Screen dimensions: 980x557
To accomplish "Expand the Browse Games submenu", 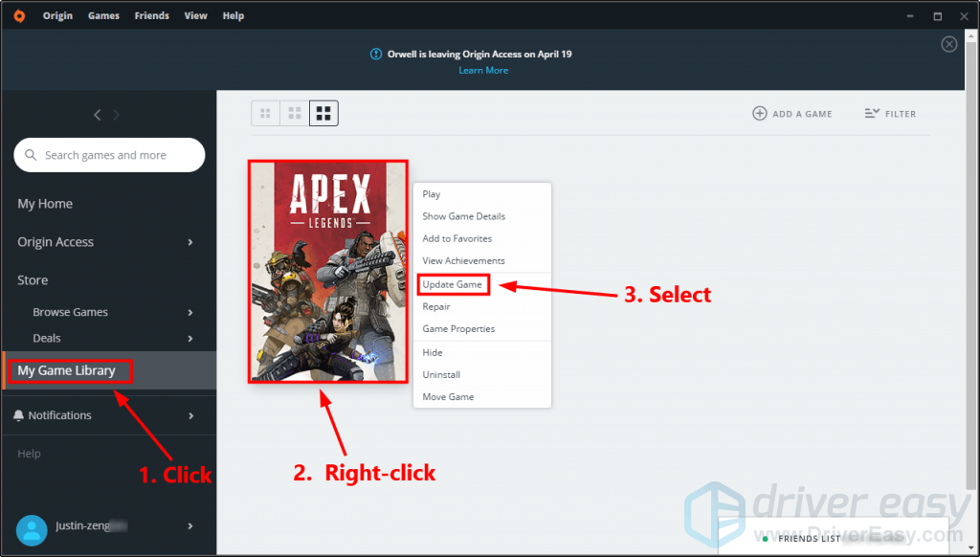I will (x=190, y=312).
